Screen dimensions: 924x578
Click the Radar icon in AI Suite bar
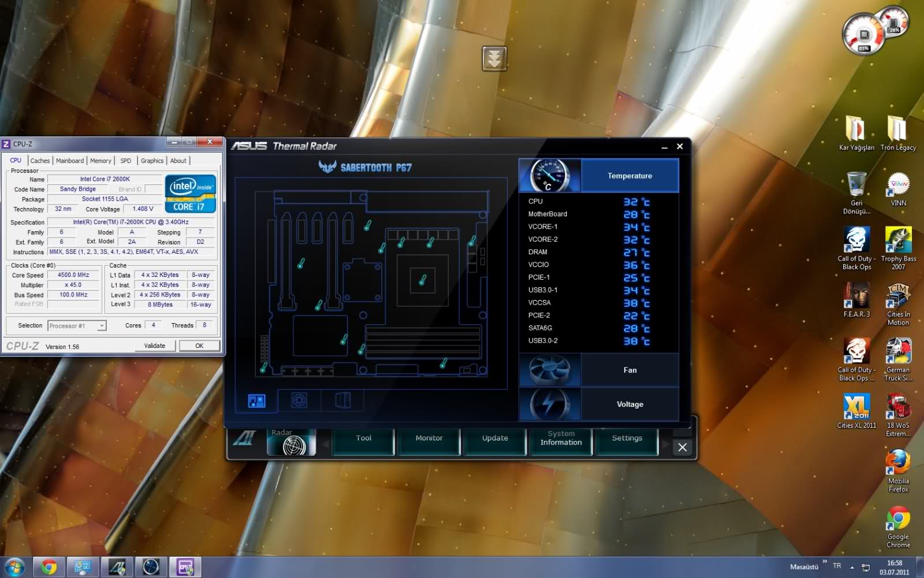pyautogui.click(x=292, y=442)
